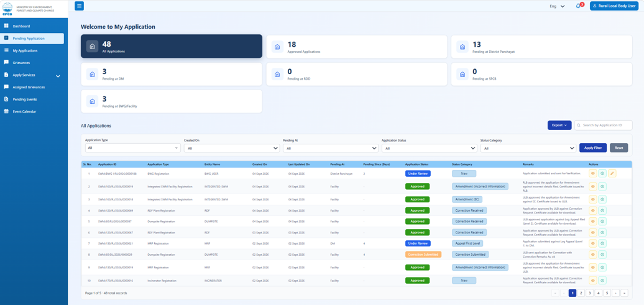The width and height of the screenshot is (644, 305).
Task: Open the Application Type filter dropdown
Action: [132, 148]
